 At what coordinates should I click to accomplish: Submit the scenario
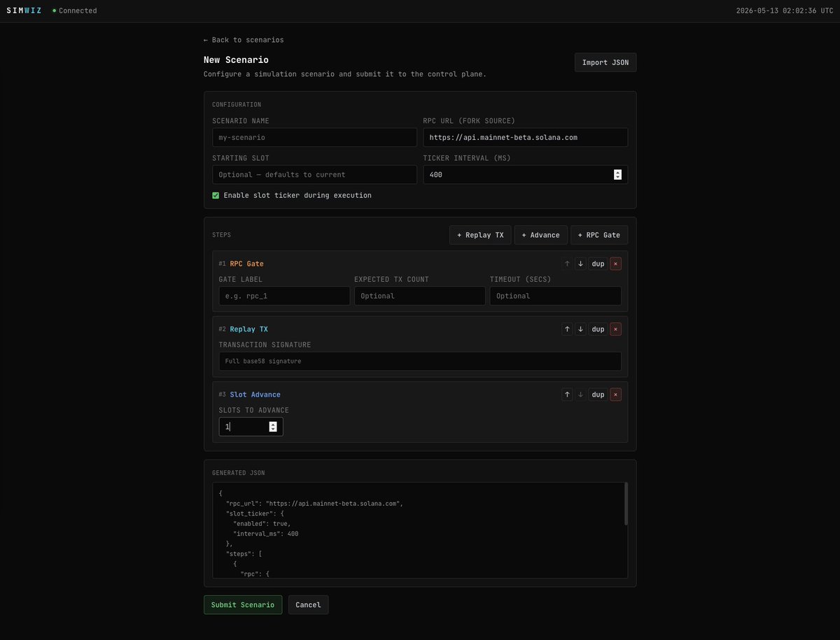(243, 605)
